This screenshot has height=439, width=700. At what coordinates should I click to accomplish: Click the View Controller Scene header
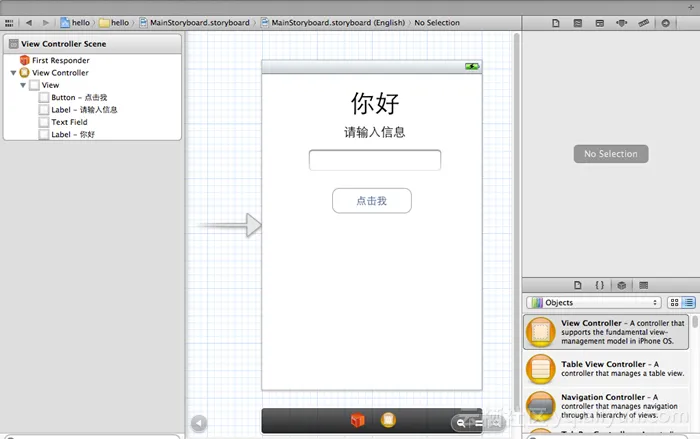[x=92, y=44]
